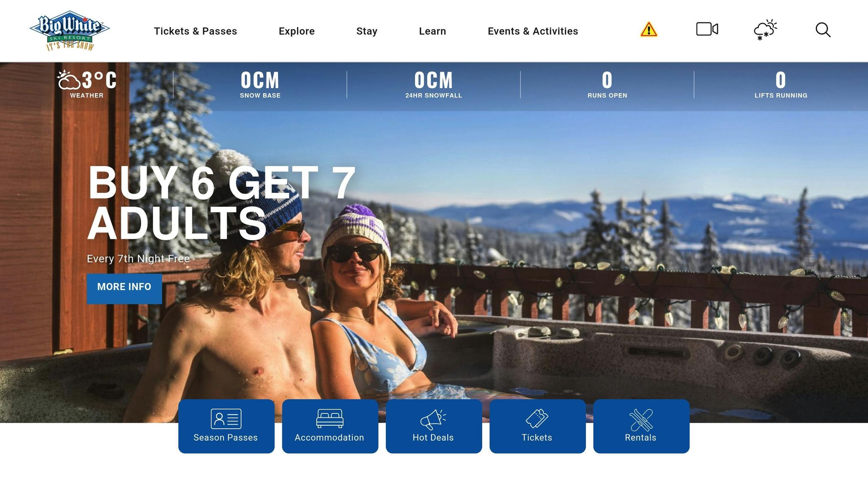868x488 pixels.
Task: Expand the Learn navigation menu
Action: [432, 31]
